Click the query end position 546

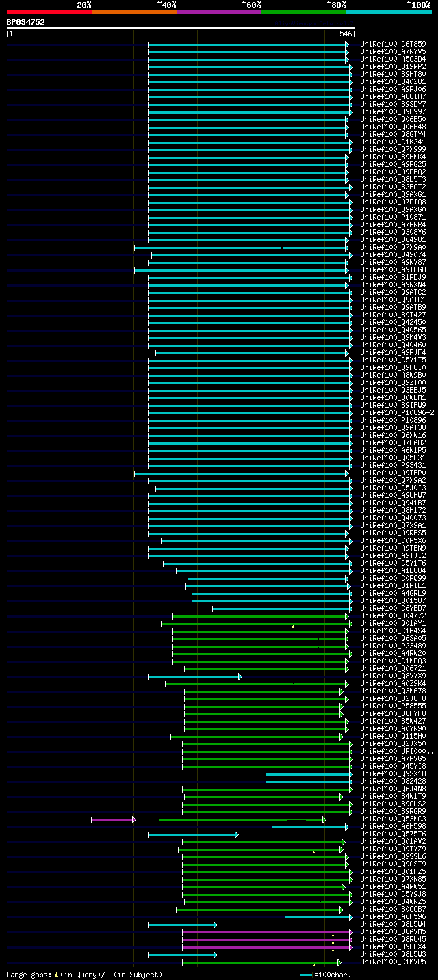pos(346,34)
